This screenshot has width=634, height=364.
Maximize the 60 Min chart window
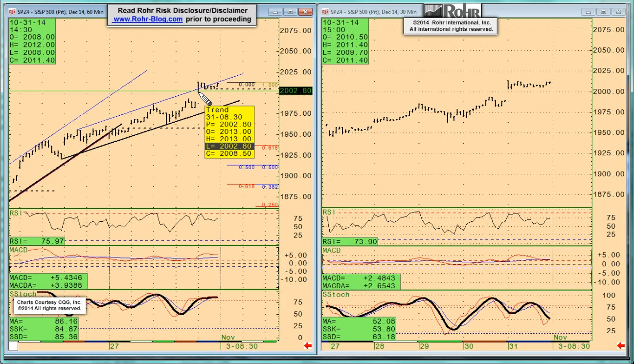(x=291, y=12)
